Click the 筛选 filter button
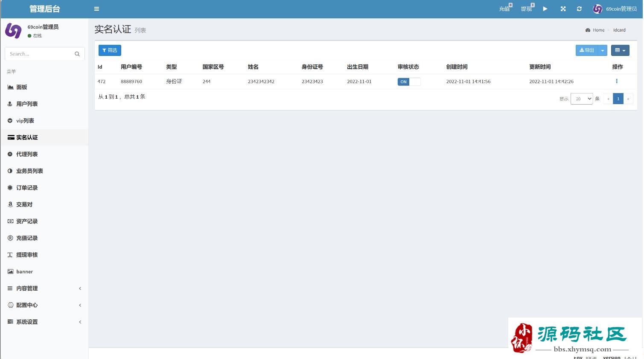 point(110,50)
